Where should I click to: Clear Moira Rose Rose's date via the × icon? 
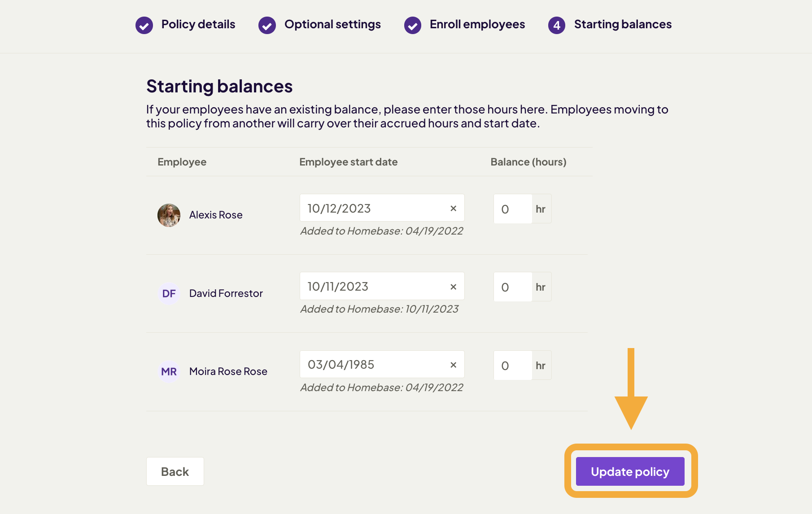point(453,364)
